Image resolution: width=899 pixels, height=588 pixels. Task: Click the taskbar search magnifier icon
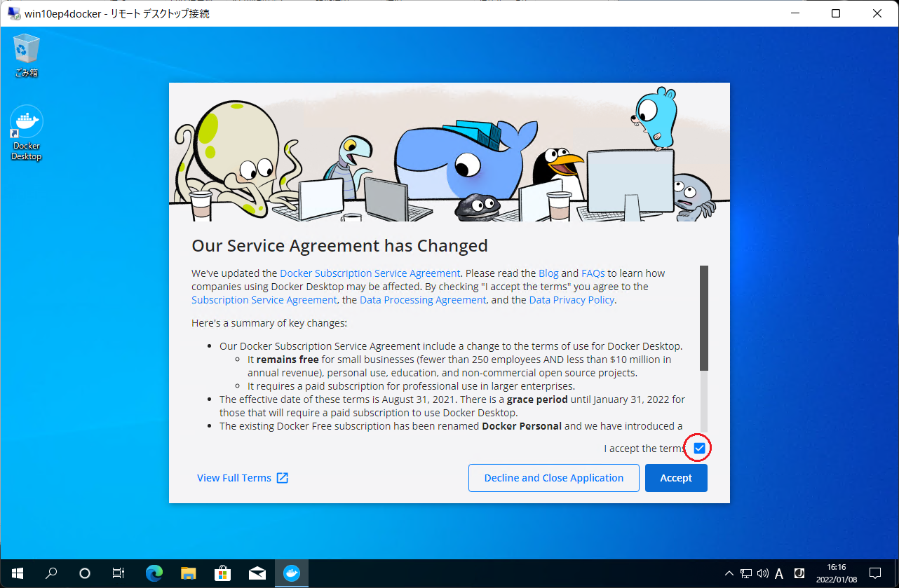click(x=51, y=573)
